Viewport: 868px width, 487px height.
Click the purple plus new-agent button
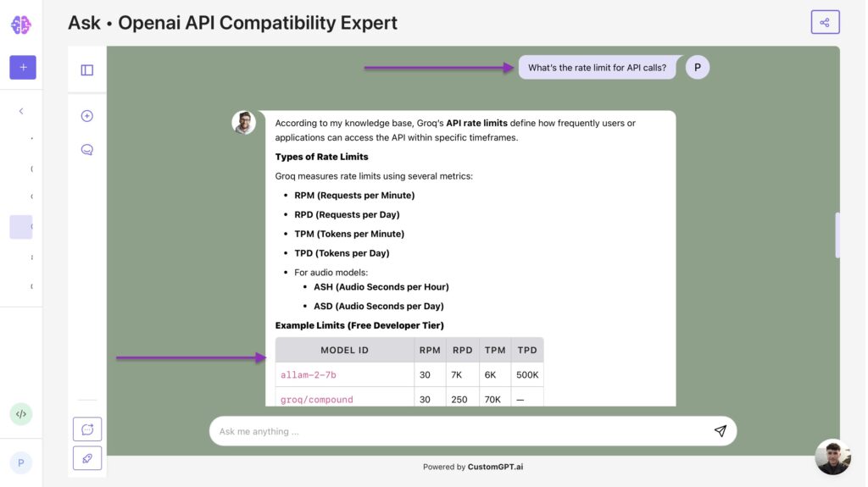coord(23,68)
